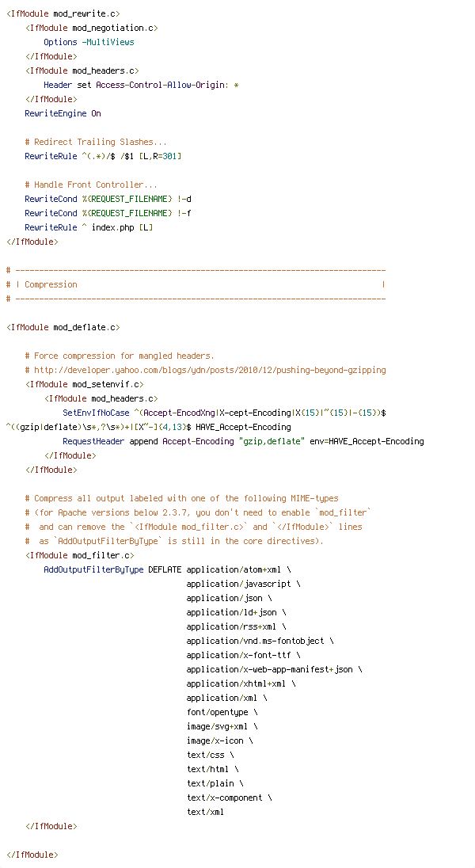
Task: Click the R=301 rewrite rule line
Action: tap(103, 156)
